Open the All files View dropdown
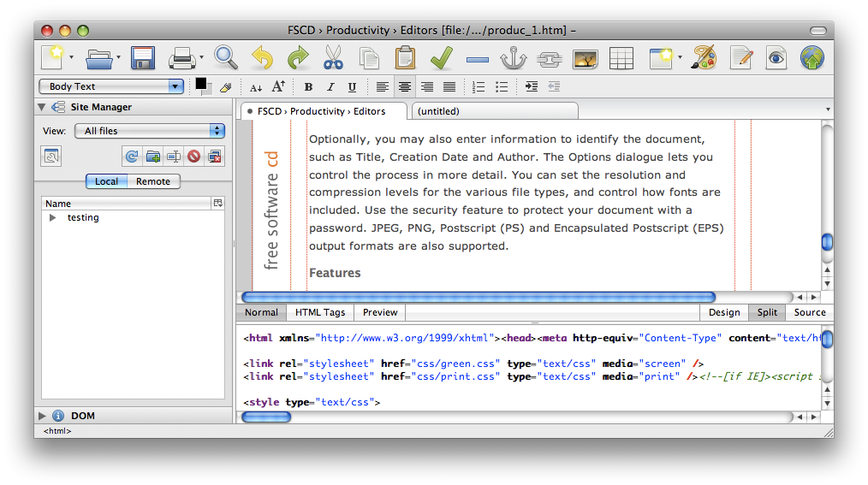The width and height of the screenshot is (868, 485). click(150, 131)
